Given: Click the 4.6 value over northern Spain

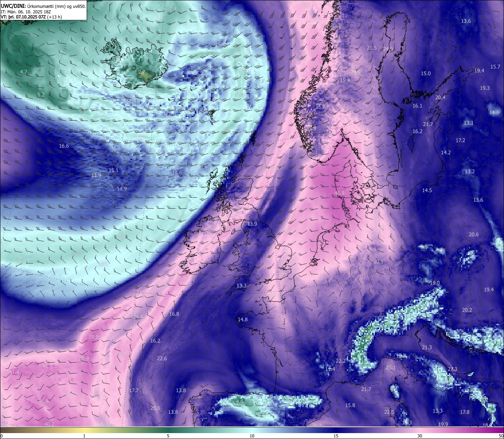Looking at the screenshot, I should (x=239, y=402).
